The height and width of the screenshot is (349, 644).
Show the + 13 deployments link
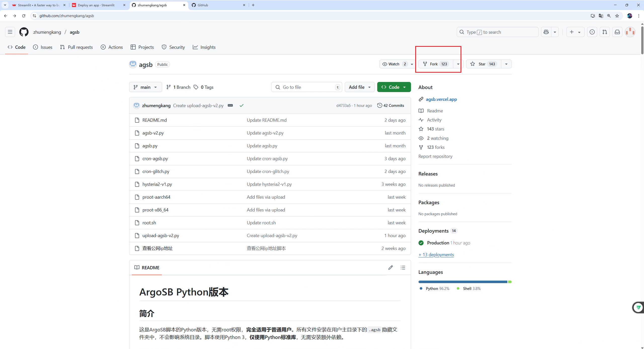point(436,254)
